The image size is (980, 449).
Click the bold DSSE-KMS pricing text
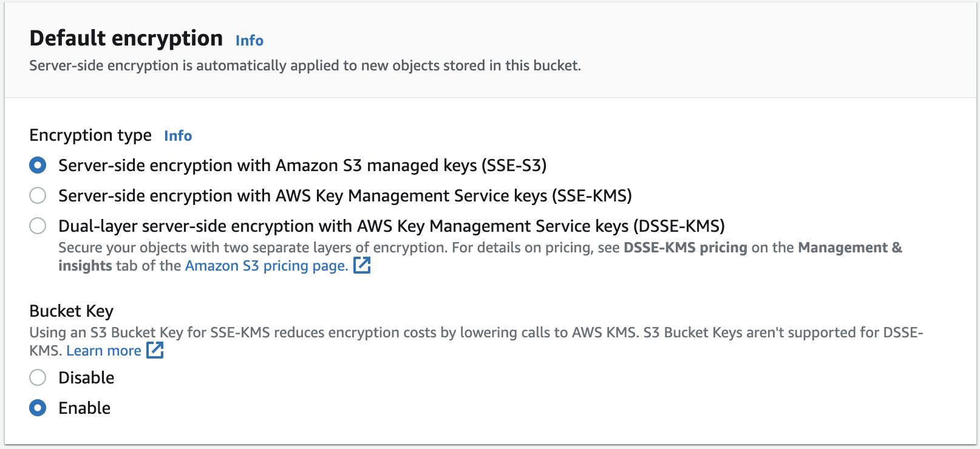click(x=685, y=248)
